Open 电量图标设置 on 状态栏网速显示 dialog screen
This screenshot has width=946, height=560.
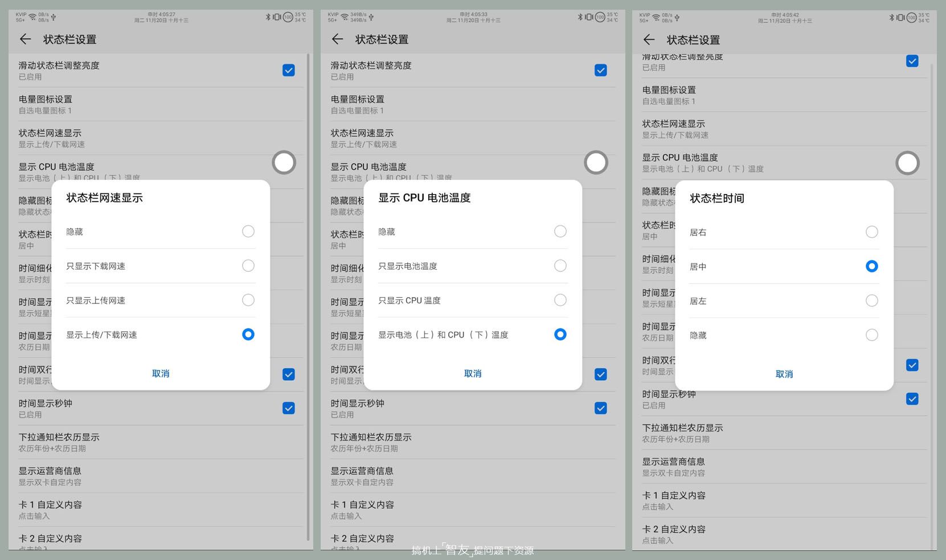pos(161,104)
